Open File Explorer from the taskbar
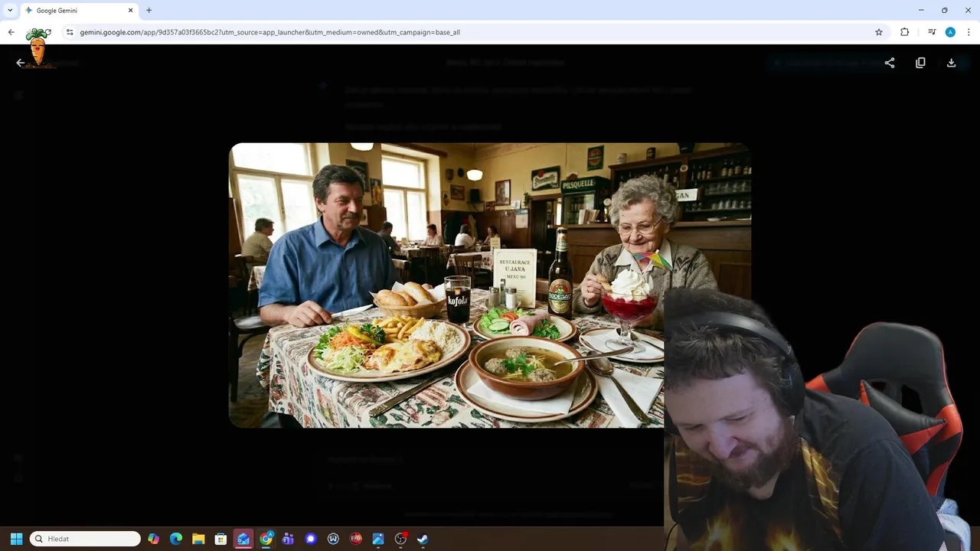 coord(198,539)
